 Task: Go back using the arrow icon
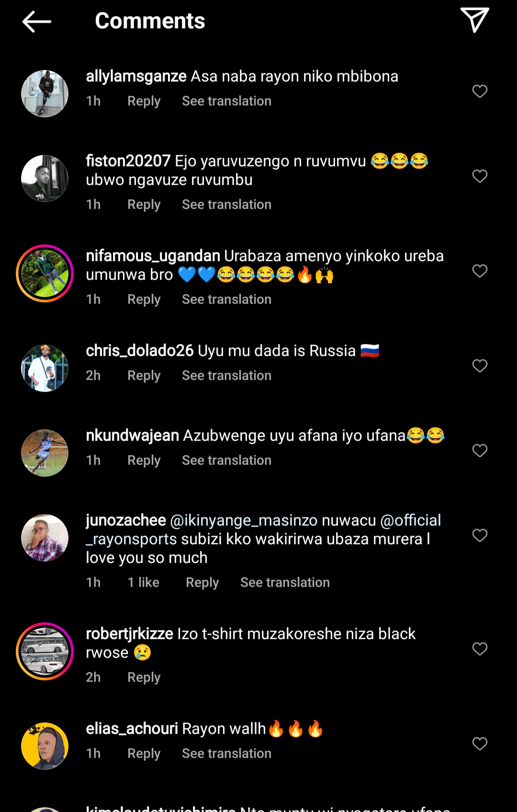tap(36, 22)
